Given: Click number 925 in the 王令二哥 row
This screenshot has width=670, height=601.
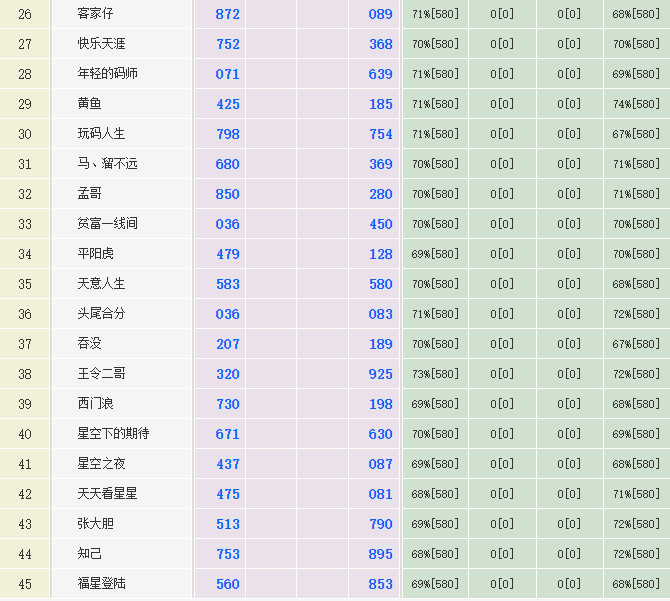Looking at the screenshot, I should pyautogui.click(x=380, y=374).
